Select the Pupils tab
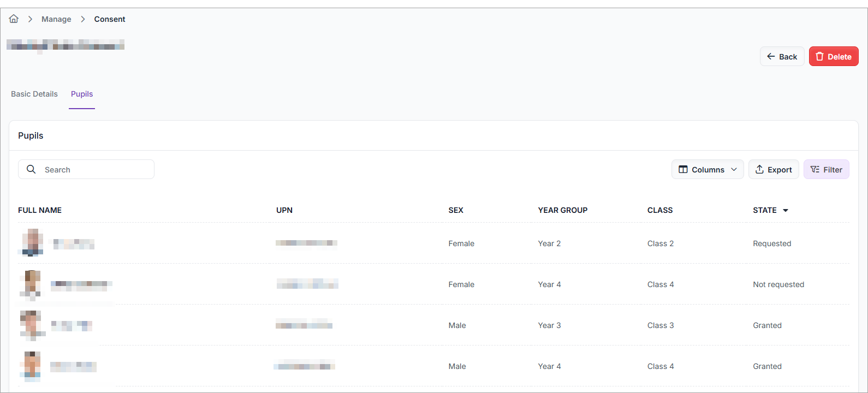Image resolution: width=868 pixels, height=393 pixels. (82, 94)
